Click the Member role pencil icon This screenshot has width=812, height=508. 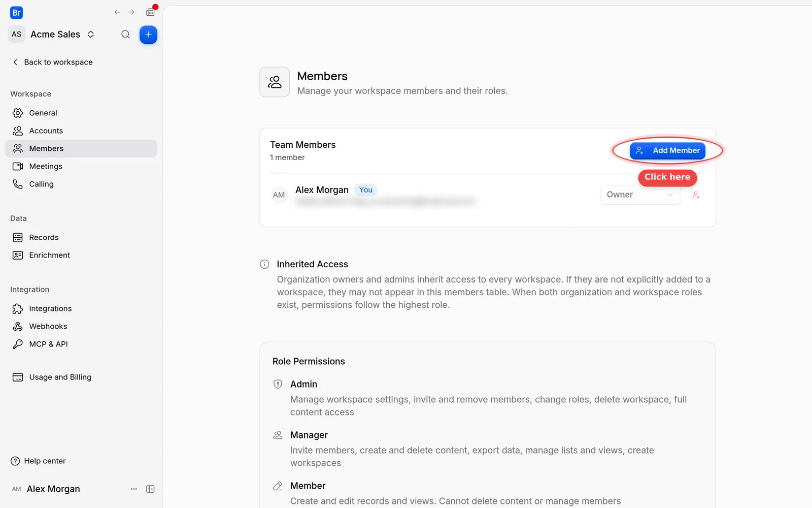pos(278,486)
